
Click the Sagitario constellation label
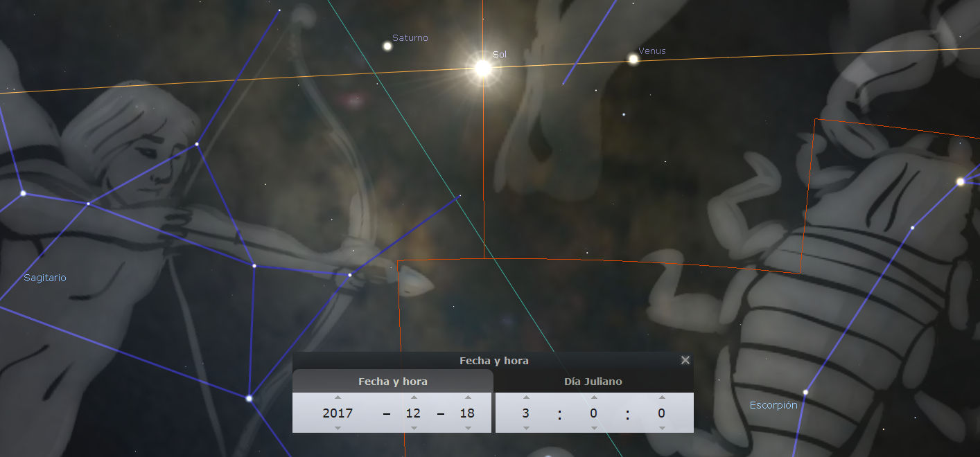coord(45,278)
